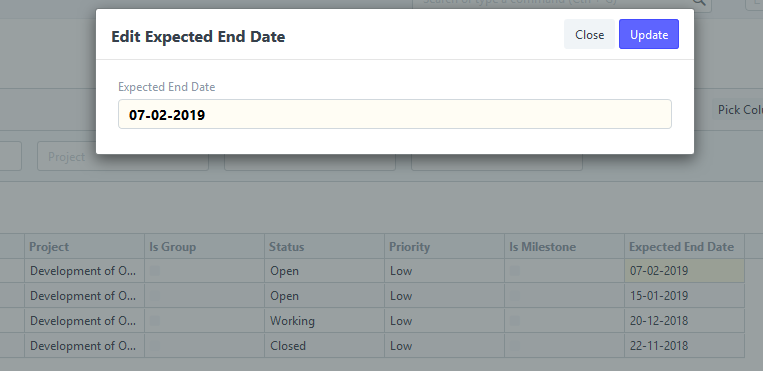Toggle Is Milestone checkbox in the Working row

click(x=514, y=321)
